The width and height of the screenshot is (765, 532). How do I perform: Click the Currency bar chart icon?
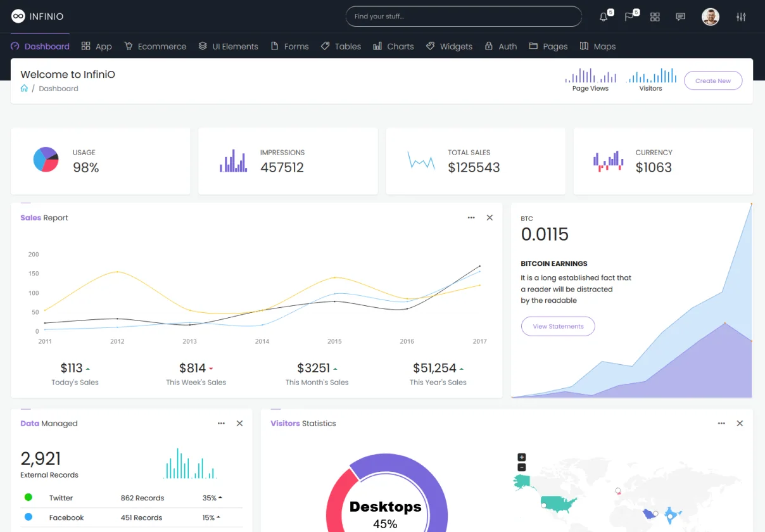609,160
